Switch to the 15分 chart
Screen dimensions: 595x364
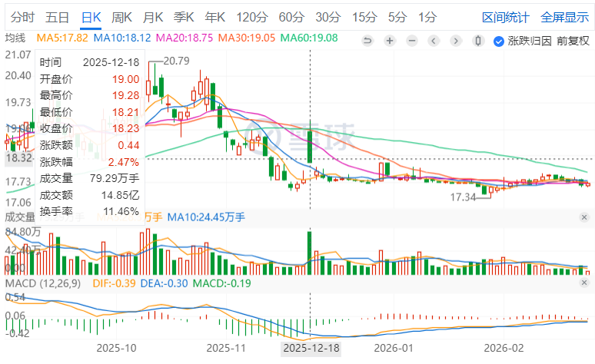(364, 17)
